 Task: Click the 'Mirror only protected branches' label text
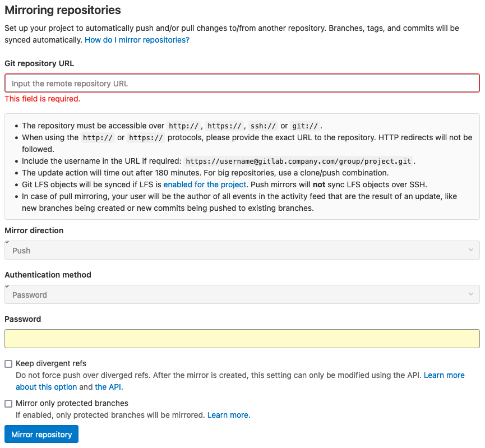coord(72,403)
